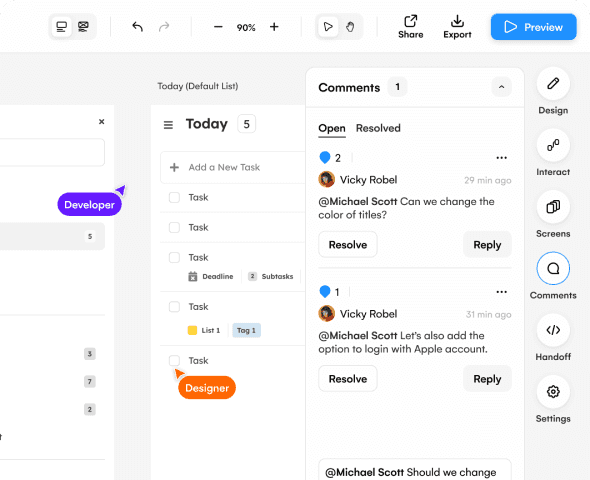Click the Deadline calendar icon
This screenshot has width=590, height=480.
pos(193,276)
